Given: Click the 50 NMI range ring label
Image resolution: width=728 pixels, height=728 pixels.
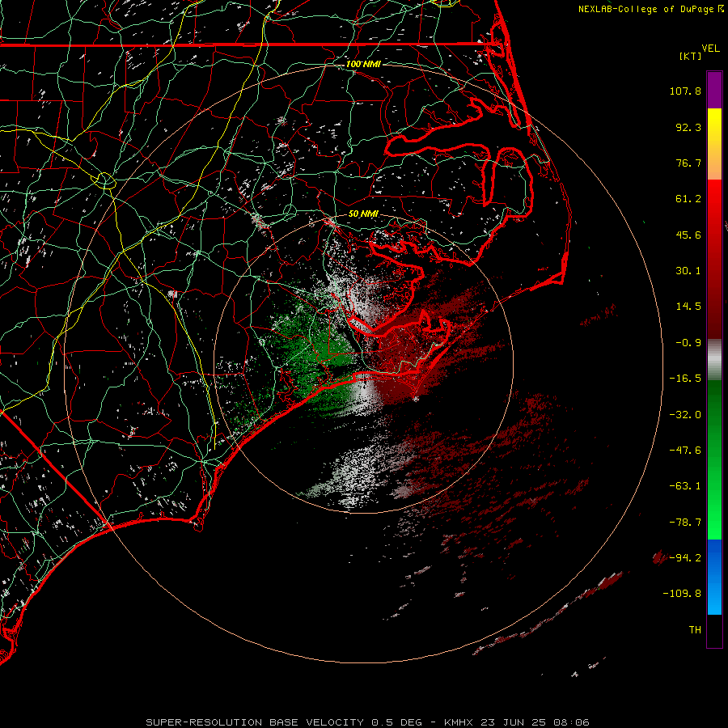Looking at the screenshot, I should coord(363,214).
